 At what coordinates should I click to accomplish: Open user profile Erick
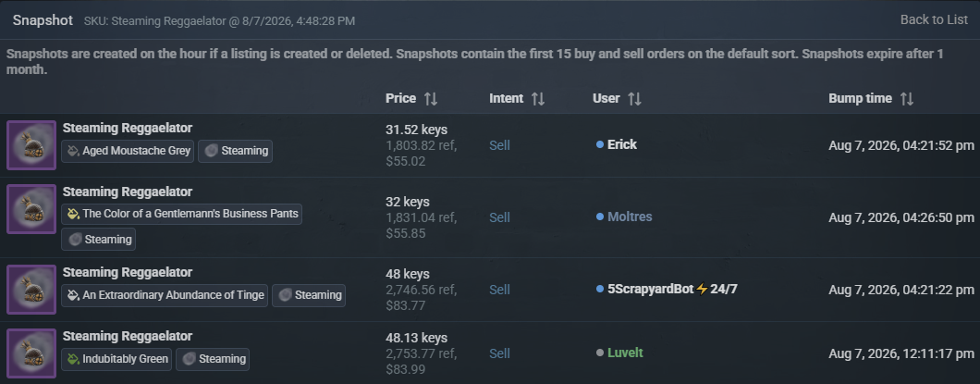622,144
